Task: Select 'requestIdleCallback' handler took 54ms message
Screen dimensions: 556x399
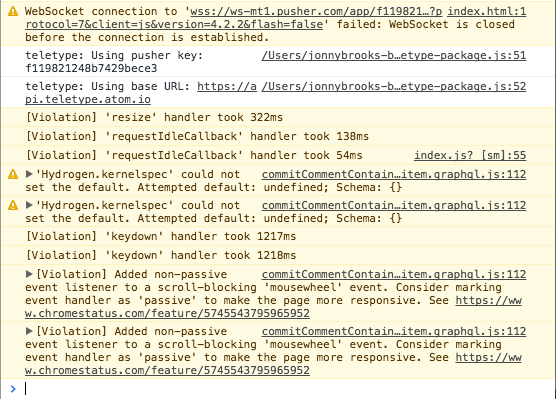Action: (194, 155)
